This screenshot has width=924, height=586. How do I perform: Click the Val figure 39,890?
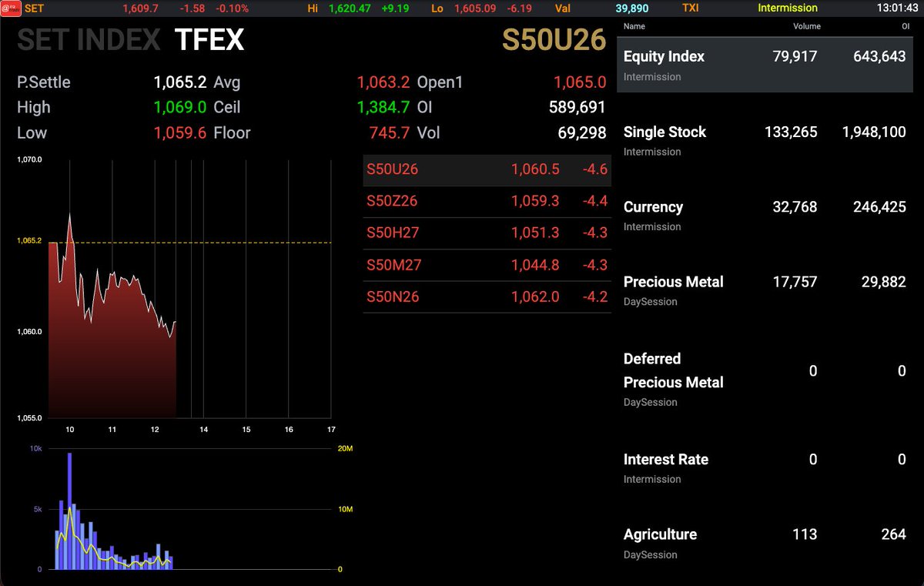click(x=632, y=8)
